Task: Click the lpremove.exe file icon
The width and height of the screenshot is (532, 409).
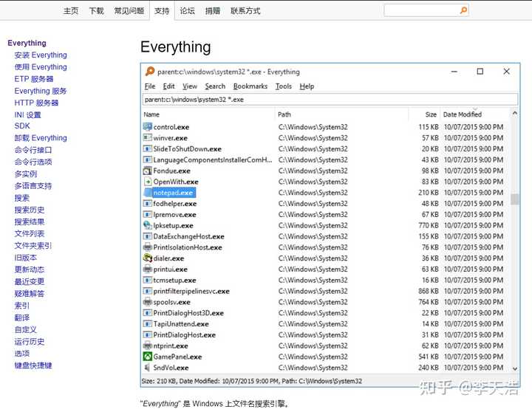Action: tap(147, 214)
